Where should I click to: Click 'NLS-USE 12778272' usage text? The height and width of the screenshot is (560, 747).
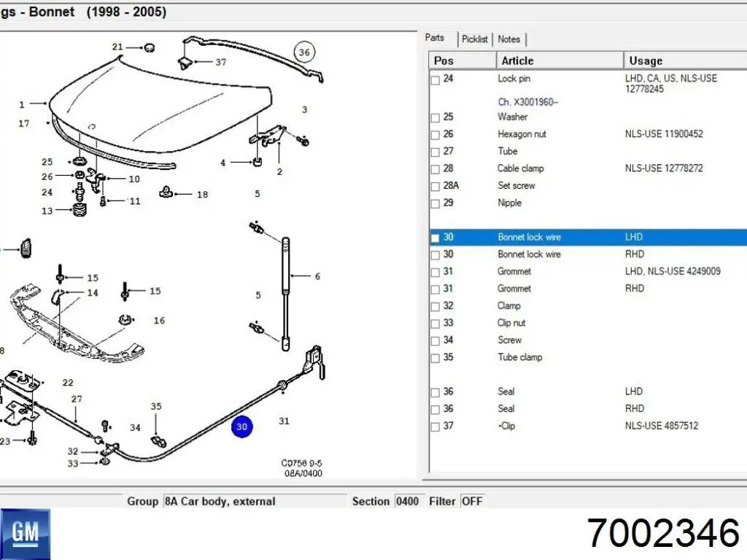coord(664,168)
